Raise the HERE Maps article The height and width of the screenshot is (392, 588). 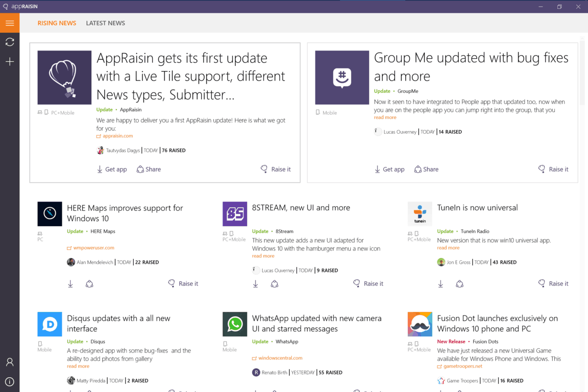[183, 284]
